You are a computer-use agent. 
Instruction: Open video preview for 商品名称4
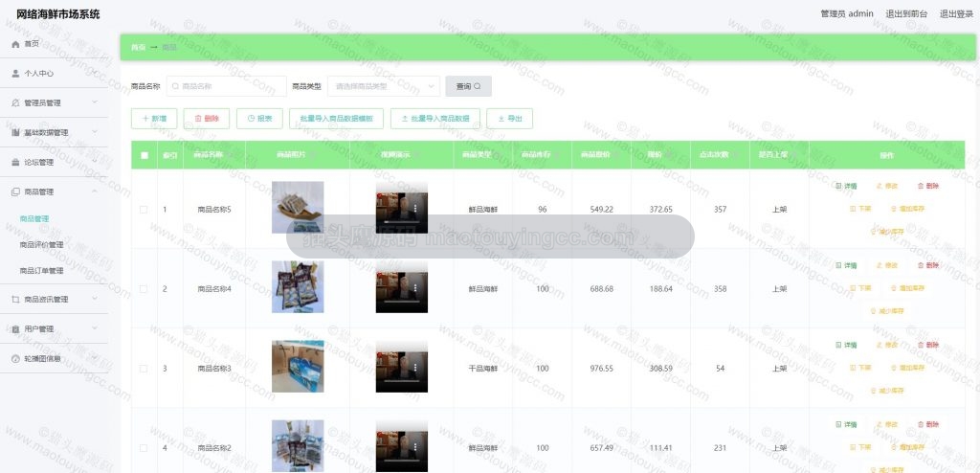pos(402,286)
